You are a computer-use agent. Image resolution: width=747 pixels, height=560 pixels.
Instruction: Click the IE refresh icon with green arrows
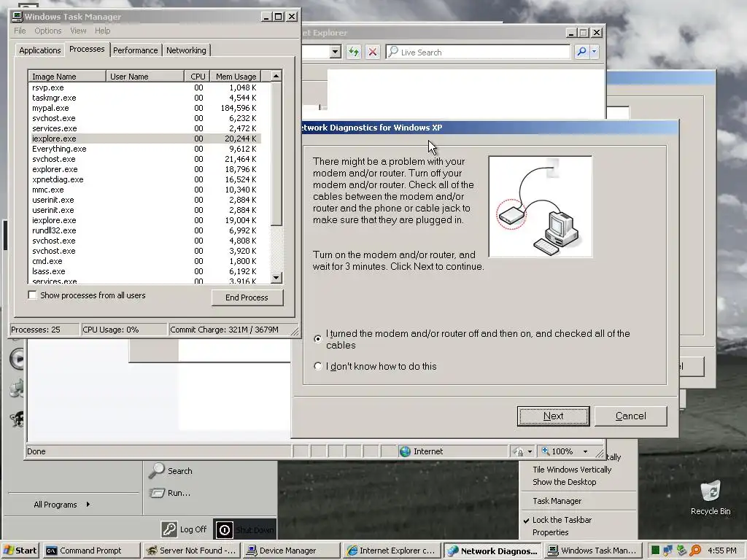(x=354, y=52)
